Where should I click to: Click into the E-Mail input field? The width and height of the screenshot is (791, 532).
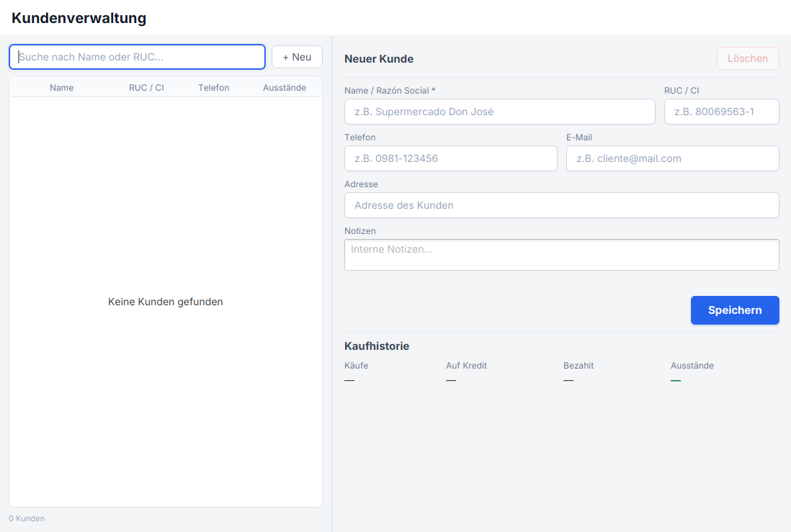click(672, 158)
